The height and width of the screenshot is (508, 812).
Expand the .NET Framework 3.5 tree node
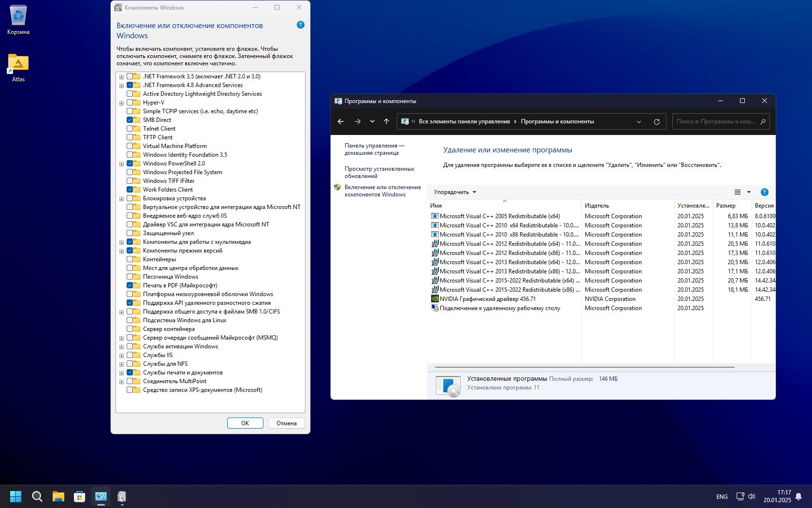pos(122,77)
